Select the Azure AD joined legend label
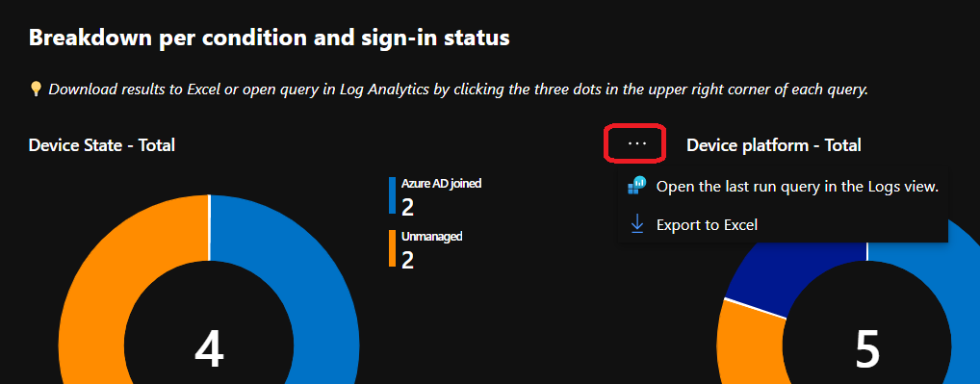 (441, 184)
